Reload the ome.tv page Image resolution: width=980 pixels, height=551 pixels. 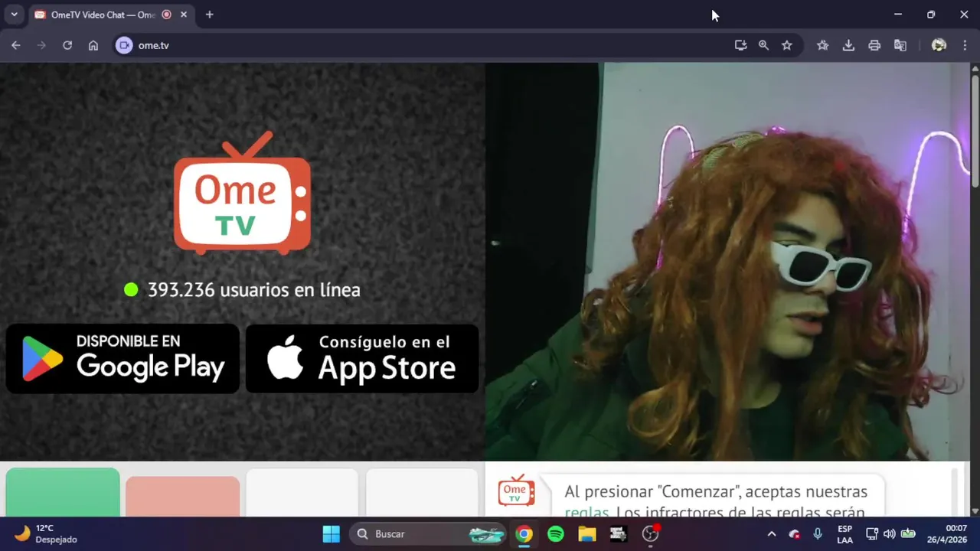[x=67, y=45]
